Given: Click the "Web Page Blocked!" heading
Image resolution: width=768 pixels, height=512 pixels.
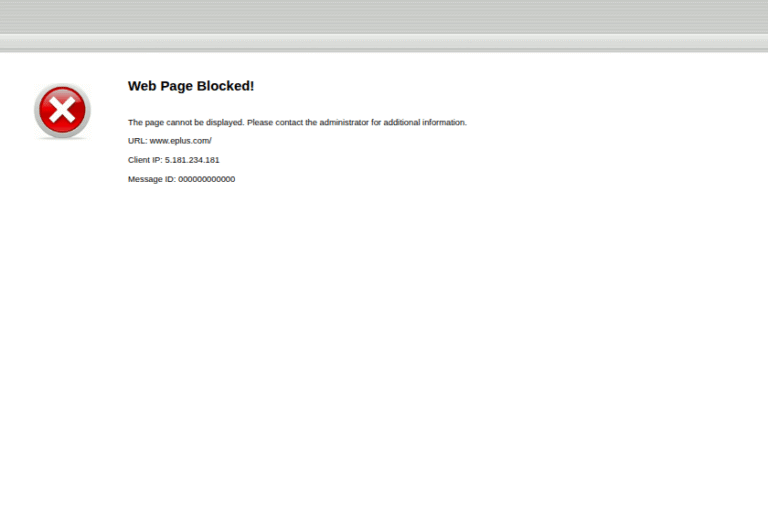Looking at the screenshot, I should coord(191,86).
